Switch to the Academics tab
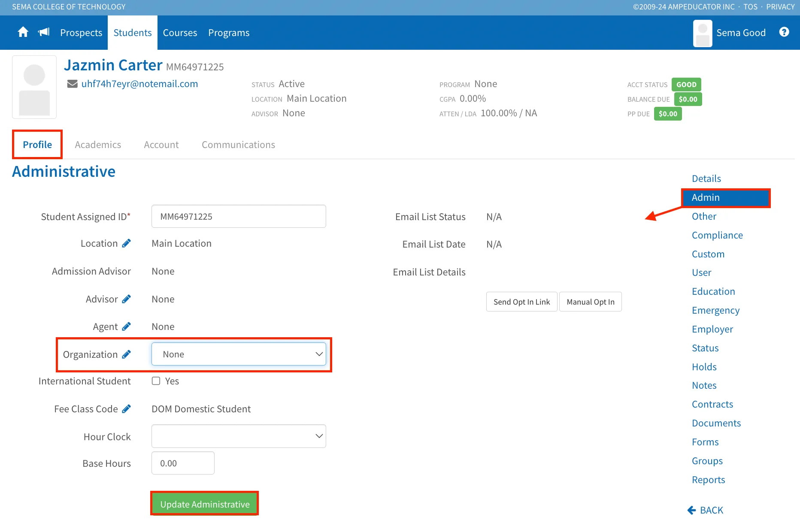Viewport: 800px width, 532px height. click(x=98, y=145)
